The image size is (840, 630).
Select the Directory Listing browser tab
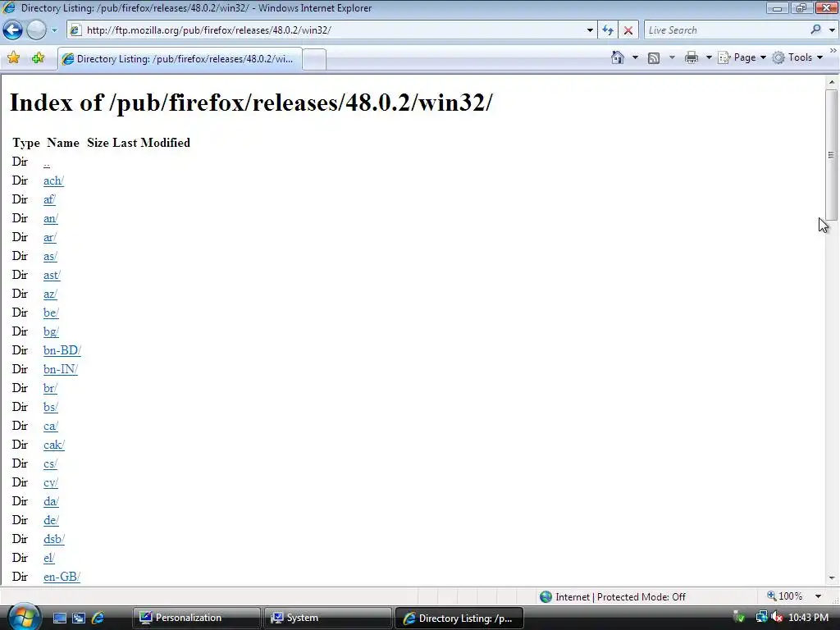pos(180,59)
